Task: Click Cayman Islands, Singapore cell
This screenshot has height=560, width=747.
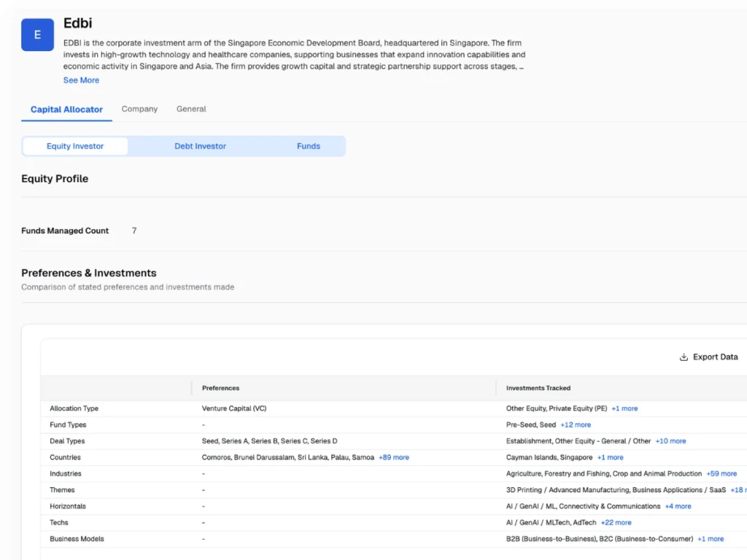Action: tap(549, 457)
